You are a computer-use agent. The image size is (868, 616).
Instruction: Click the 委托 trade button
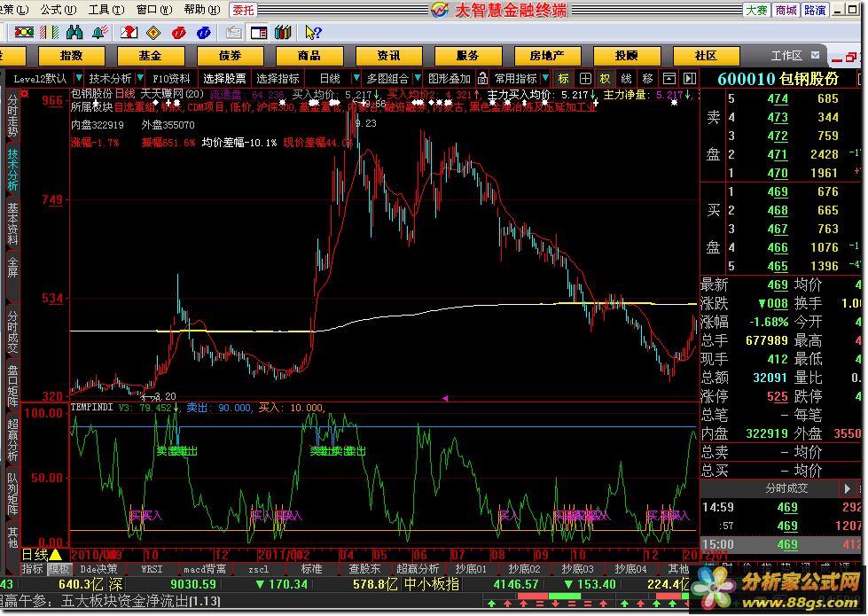243,10
